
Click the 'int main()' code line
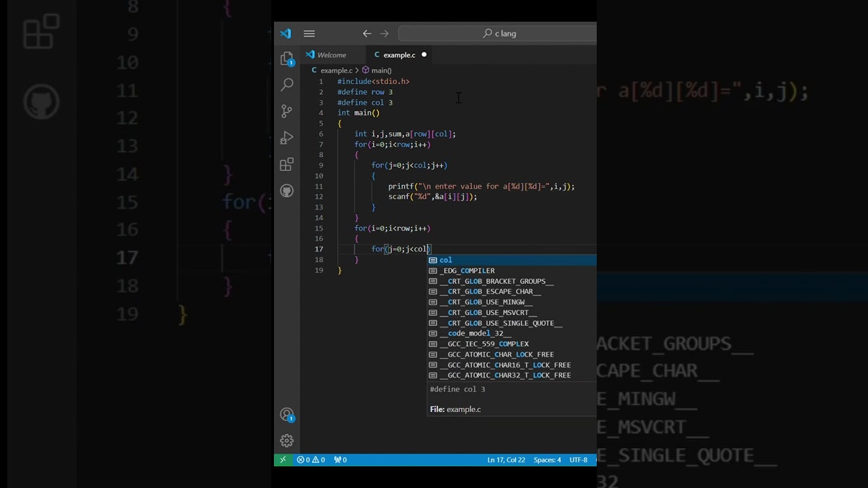[359, 113]
